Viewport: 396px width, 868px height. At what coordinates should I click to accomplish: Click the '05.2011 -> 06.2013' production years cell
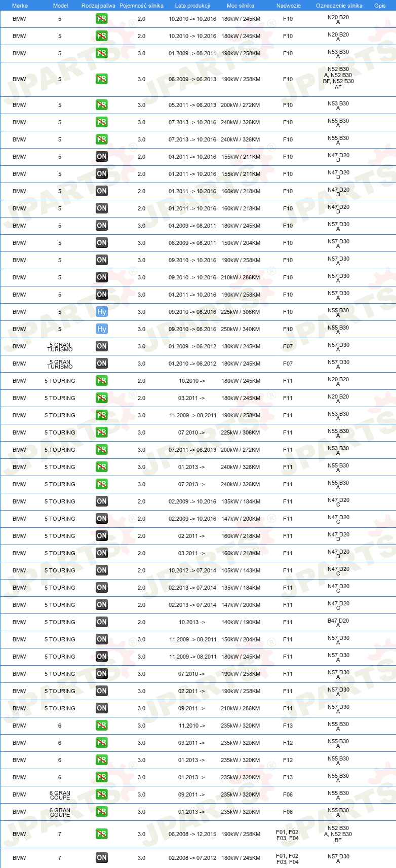click(x=192, y=105)
